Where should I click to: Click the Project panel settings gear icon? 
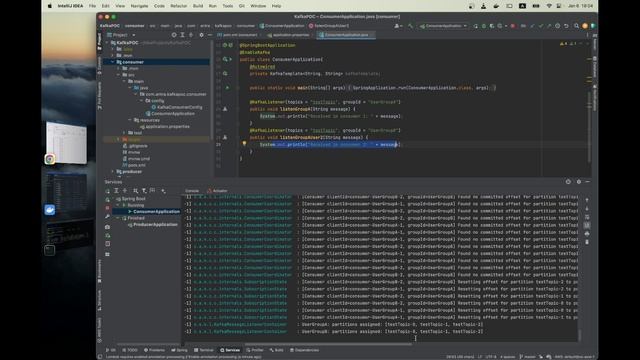point(201,35)
